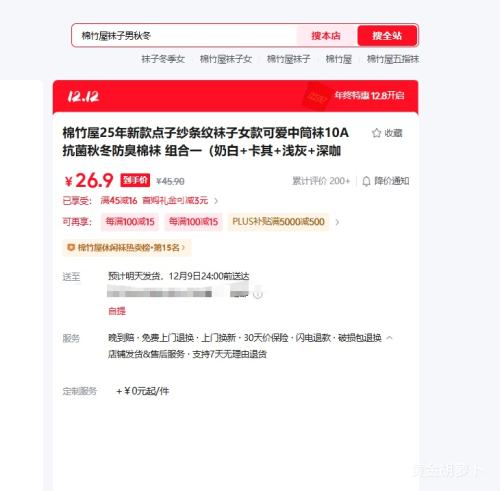Click the shield icon on the ranking badge
This screenshot has height=491, width=500.
tap(71, 248)
